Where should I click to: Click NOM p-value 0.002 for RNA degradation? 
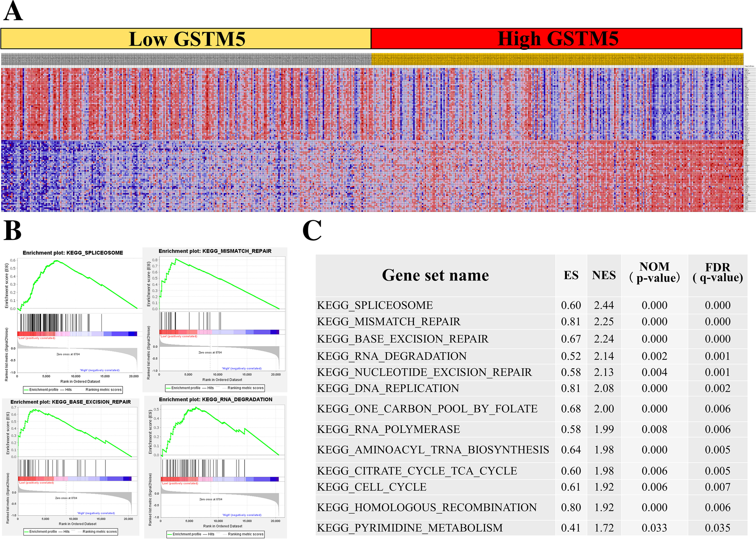point(654,356)
